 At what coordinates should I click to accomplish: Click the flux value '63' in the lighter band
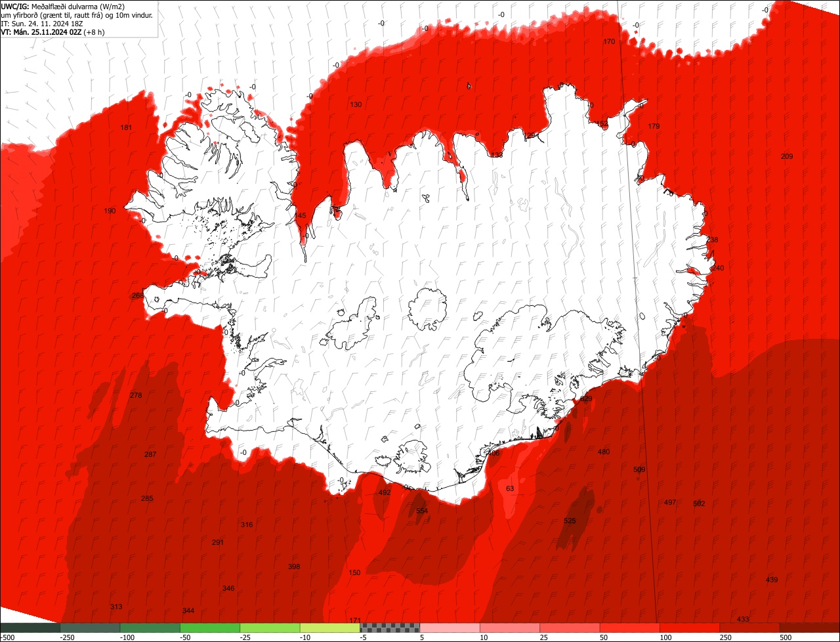click(x=510, y=488)
